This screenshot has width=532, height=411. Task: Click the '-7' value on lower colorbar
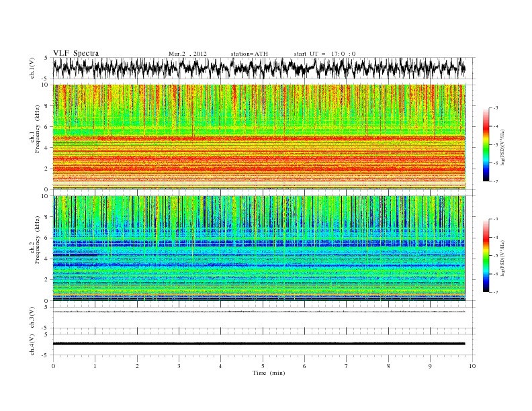coord(495,292)
